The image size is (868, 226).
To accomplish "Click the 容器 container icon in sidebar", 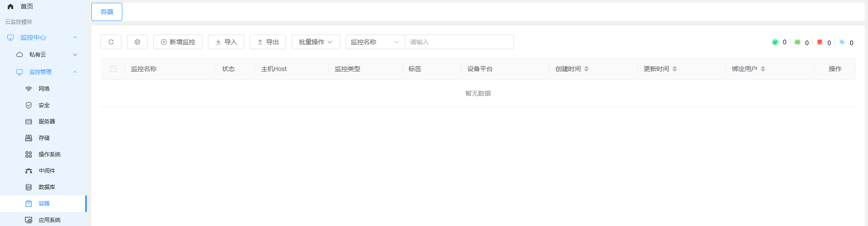I will point(29,204).
